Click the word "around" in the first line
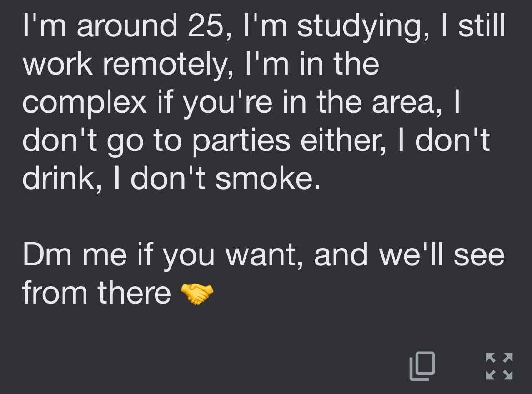 (x=127, y=26)
